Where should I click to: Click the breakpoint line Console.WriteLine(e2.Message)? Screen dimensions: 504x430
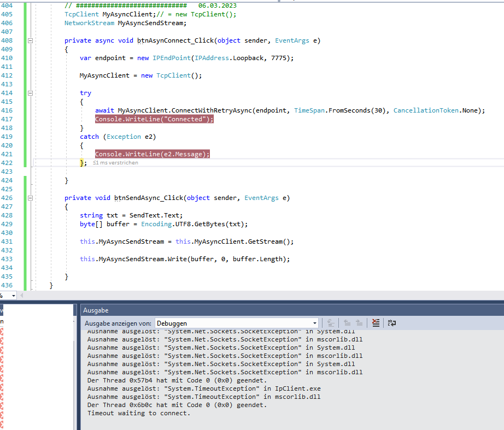click(153, 154)
